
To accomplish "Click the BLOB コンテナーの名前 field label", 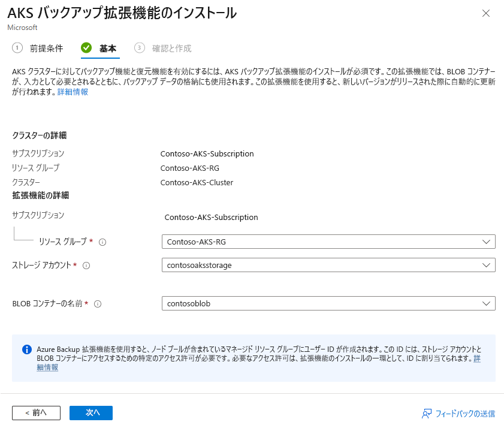I will click(47, 304).
